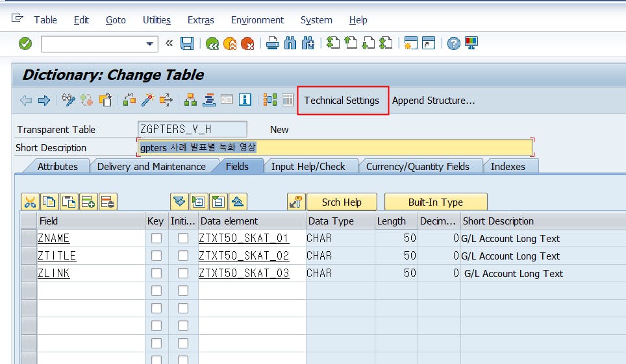Screen dimensions: 626x364
Task: Click the Append Structure button
Action: click(x=434, y=101)
